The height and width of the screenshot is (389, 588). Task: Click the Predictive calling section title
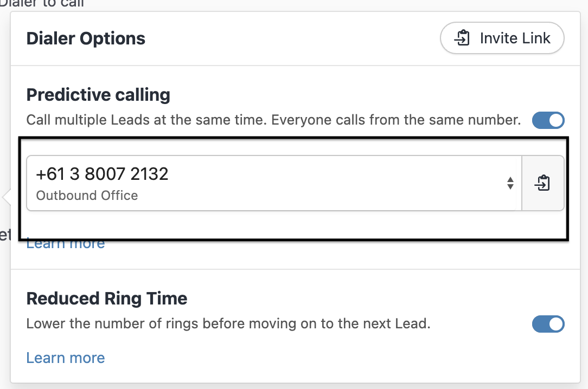[98, 94]
